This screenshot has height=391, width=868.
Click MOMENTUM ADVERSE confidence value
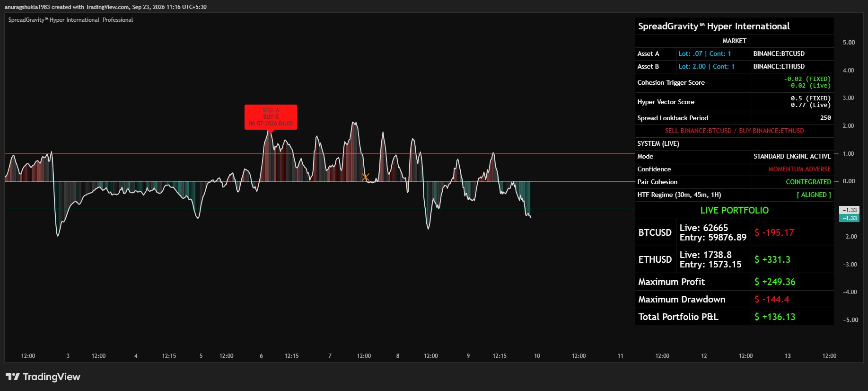point(799,169)
